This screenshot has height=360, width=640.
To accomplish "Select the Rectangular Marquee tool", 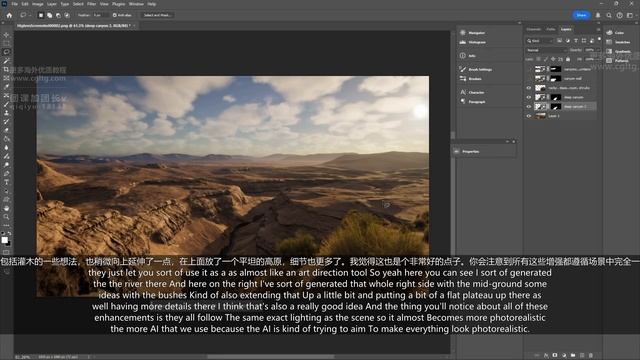I will (6, 43).
